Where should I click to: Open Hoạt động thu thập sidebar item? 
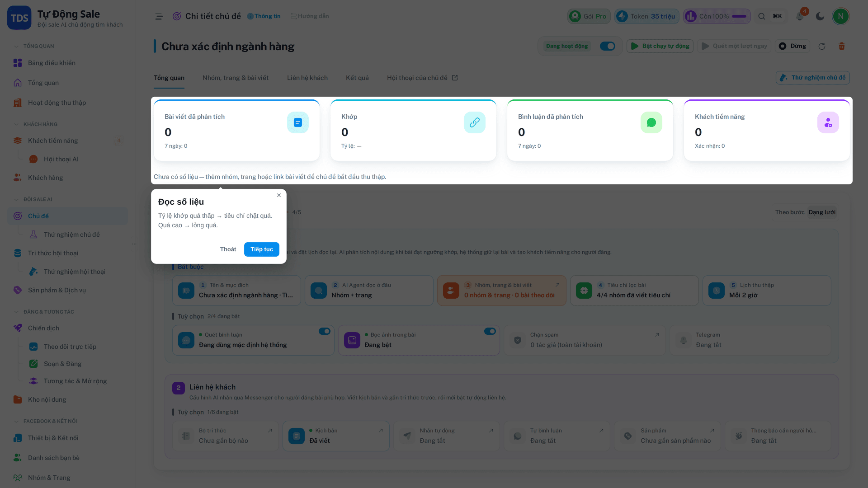point(68,103)
